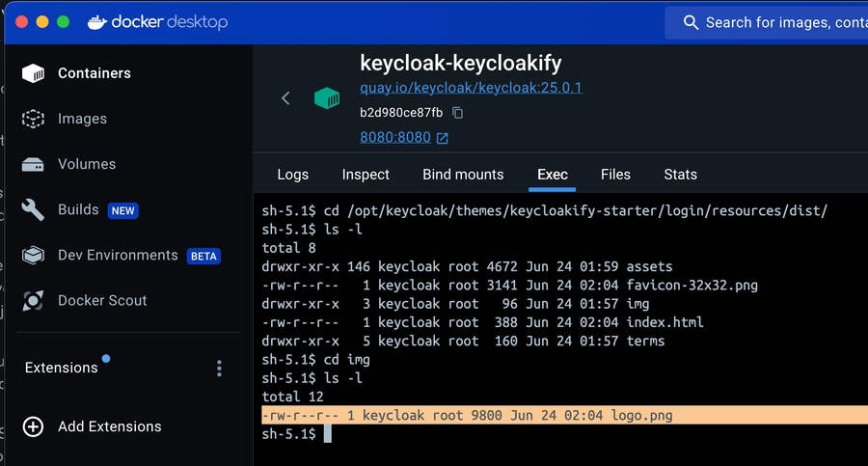Switch to the Logs tab

(292, 175)
